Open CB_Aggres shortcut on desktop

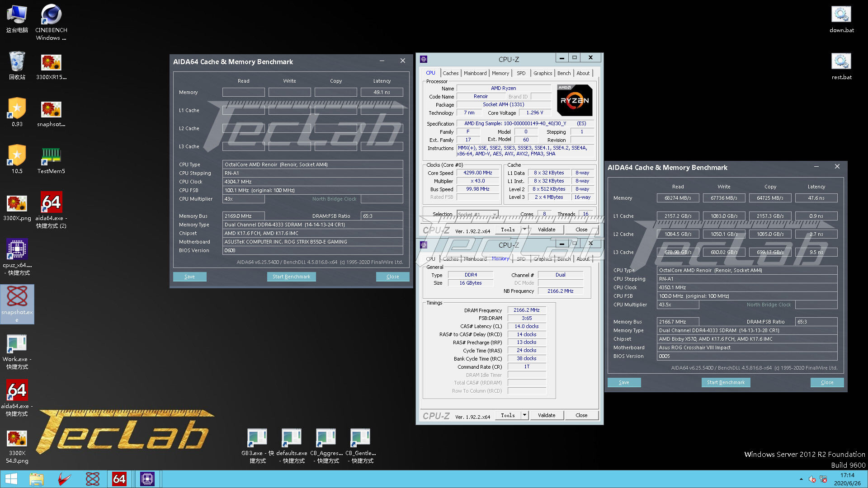[x=326, y=446]
